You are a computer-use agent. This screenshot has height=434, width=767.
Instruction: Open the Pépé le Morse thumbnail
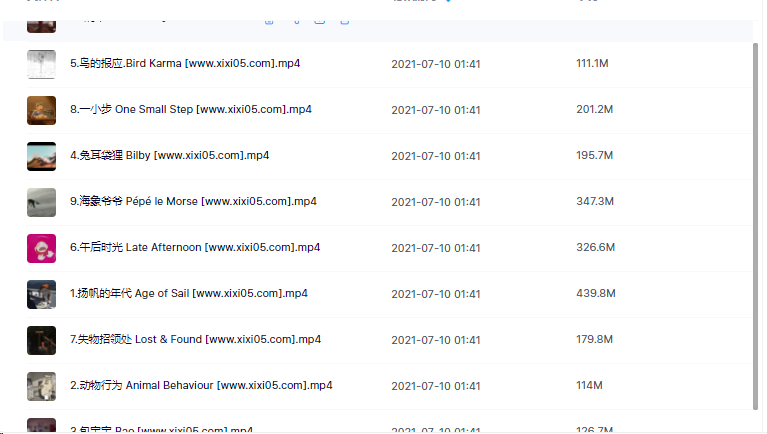pos(41,202)
